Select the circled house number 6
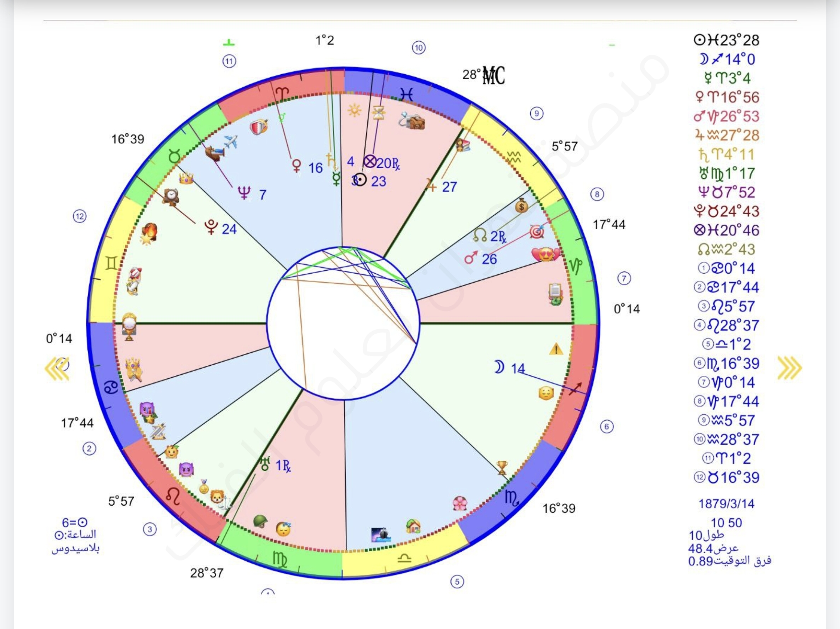The image size is (840, 629). tap(606, 426)
